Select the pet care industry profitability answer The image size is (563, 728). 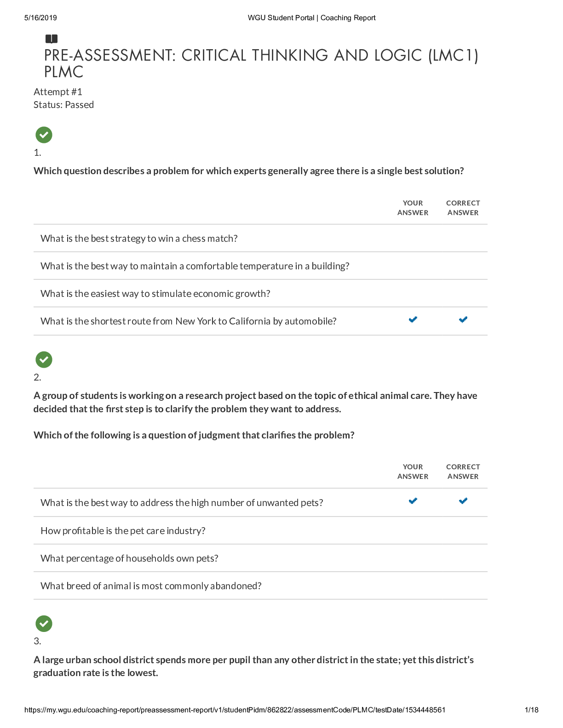click(x=123, y=531)
